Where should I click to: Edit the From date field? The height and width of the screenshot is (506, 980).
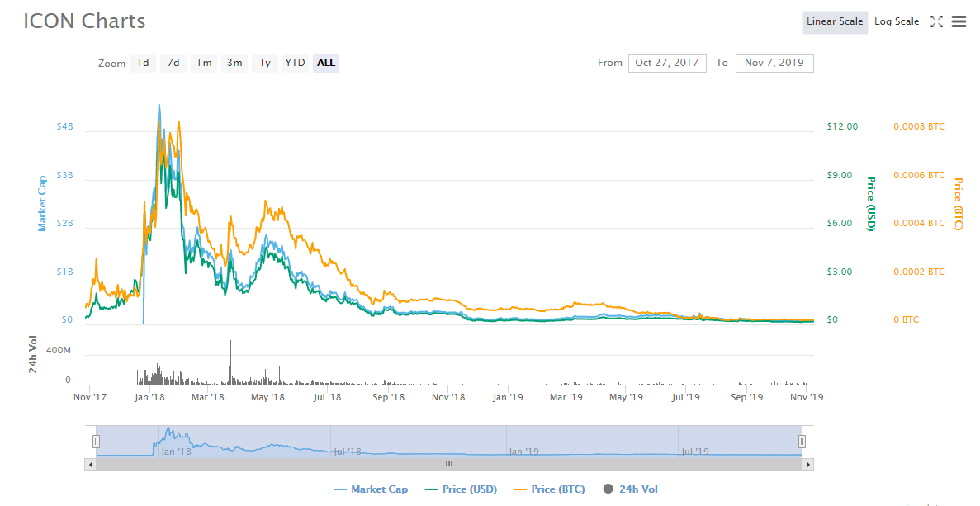(x=667, y=63)
